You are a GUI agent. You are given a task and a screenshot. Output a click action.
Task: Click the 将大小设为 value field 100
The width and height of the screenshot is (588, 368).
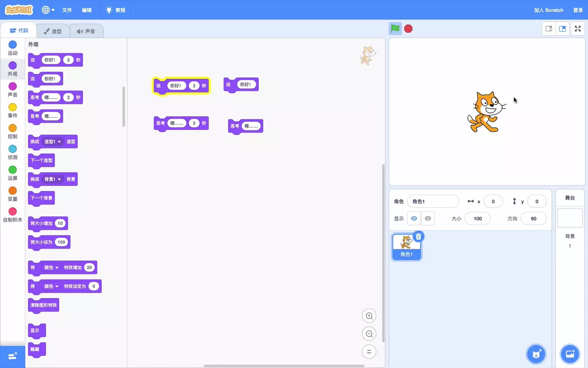(x=61, y=242)
